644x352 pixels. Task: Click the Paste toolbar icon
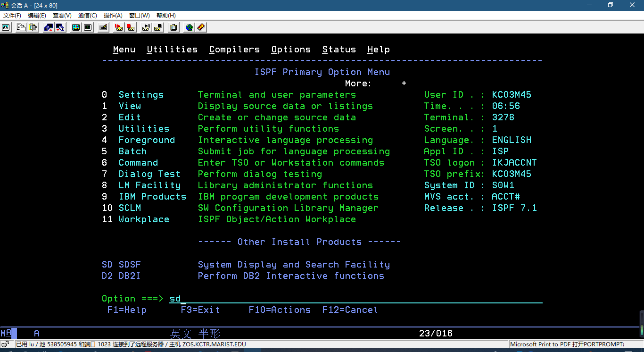33,27
